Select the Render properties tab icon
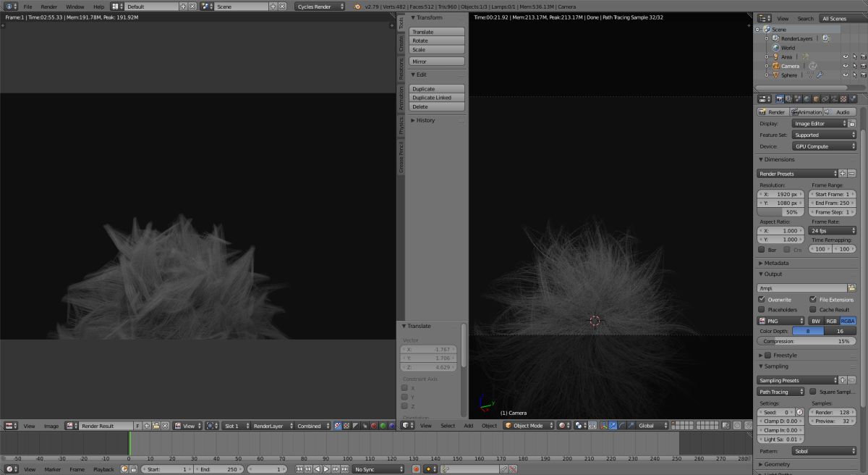 point(780,99)
